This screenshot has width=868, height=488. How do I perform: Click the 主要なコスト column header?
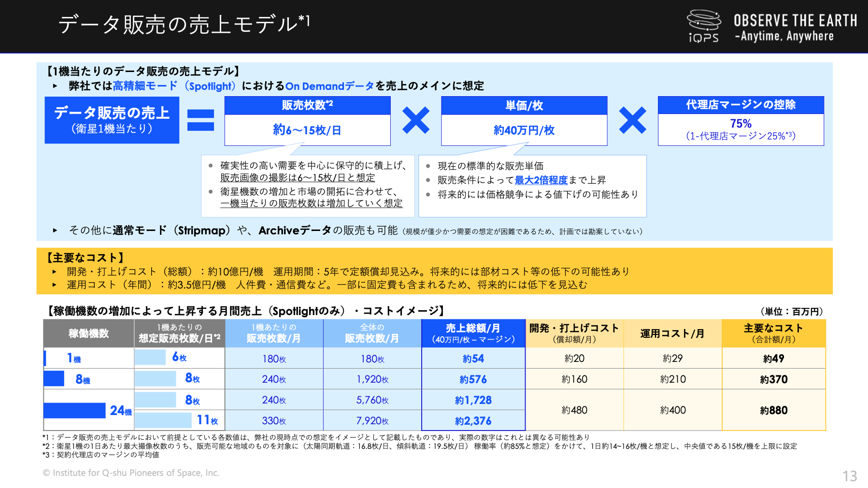(x=774, y=333)
